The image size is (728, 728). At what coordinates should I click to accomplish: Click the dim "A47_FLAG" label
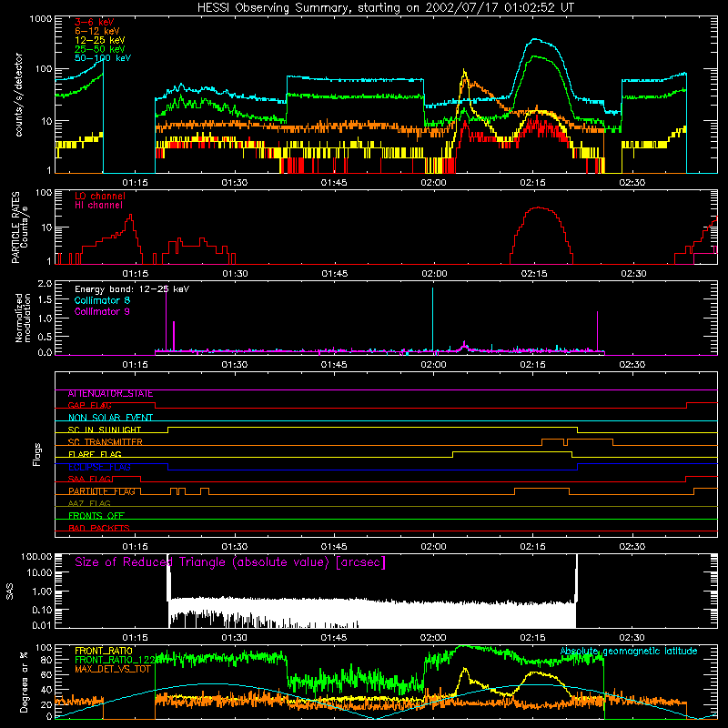pos(89,504)
